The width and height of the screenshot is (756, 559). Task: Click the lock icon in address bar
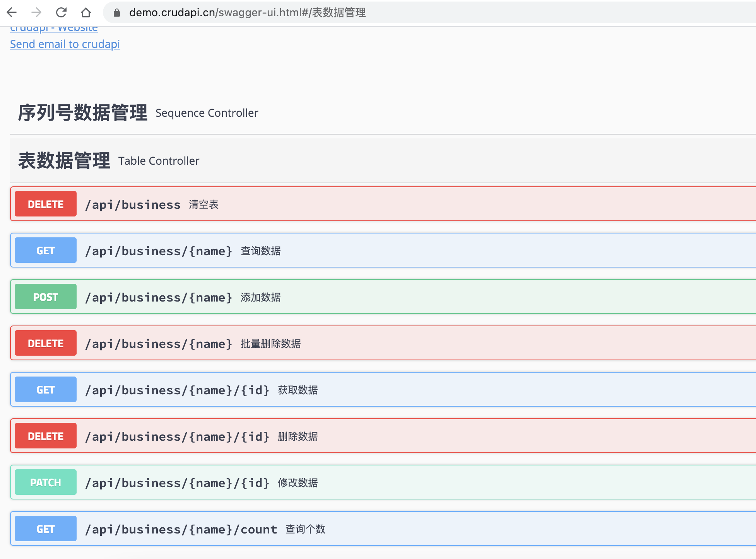[x=117, y=13]
